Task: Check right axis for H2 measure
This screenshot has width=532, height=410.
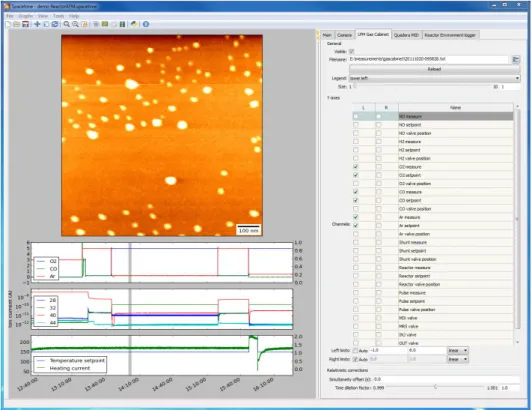Action: pos(378,142)
